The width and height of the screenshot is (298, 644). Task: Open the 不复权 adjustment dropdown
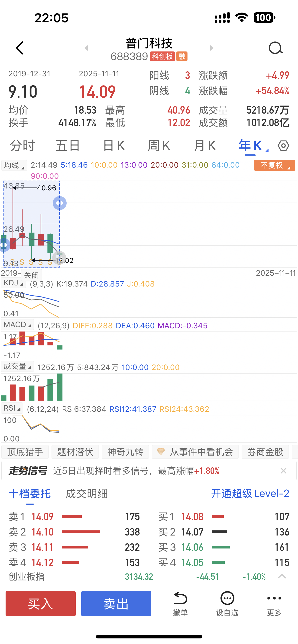click(275, 165)
